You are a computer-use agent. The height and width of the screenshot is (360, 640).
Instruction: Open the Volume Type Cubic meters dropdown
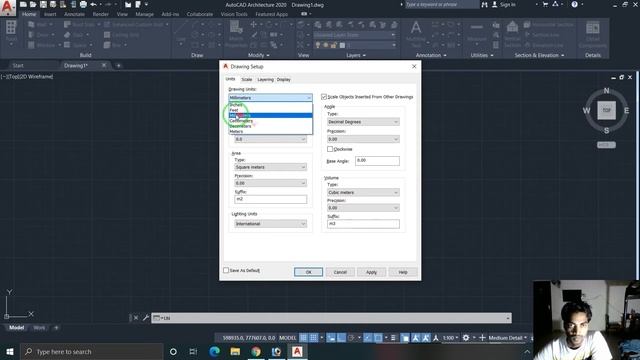click(x=363, y=192)
